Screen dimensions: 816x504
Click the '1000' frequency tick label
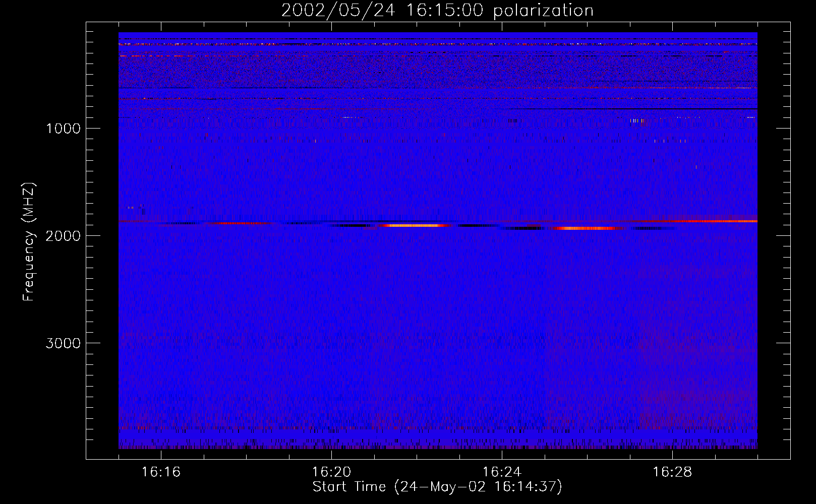tap(63, 129)
